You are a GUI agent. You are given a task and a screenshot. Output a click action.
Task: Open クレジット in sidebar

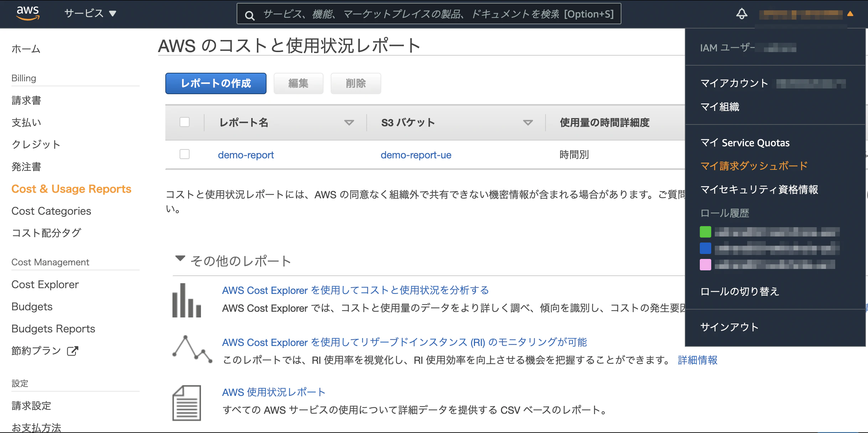36,144
